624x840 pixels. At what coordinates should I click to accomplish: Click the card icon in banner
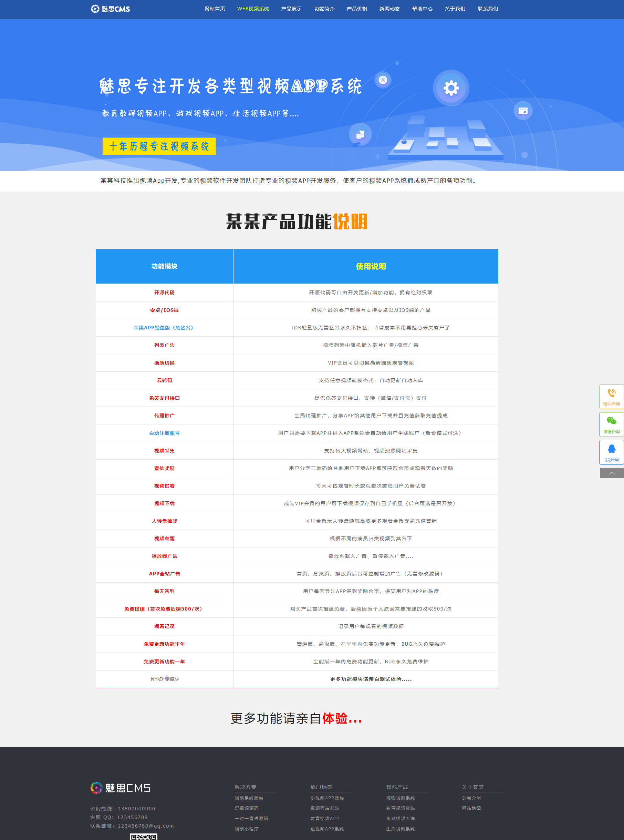[x=523, y=111]
